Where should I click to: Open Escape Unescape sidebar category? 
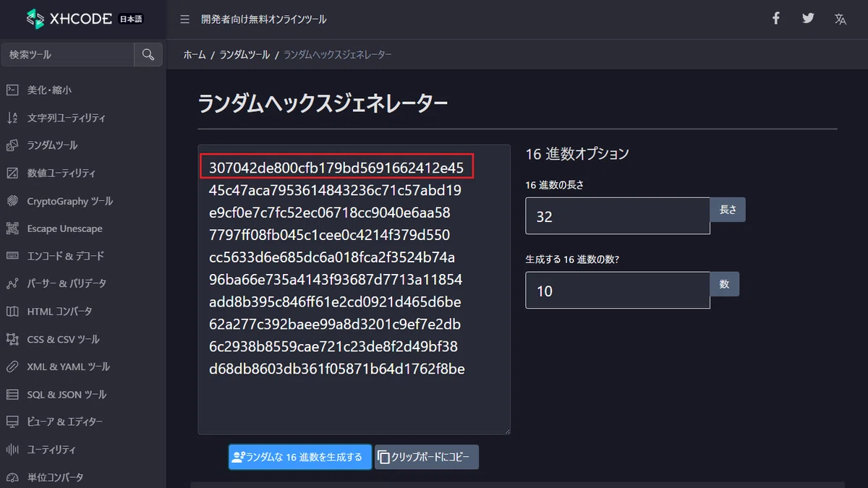click(55, 228)
